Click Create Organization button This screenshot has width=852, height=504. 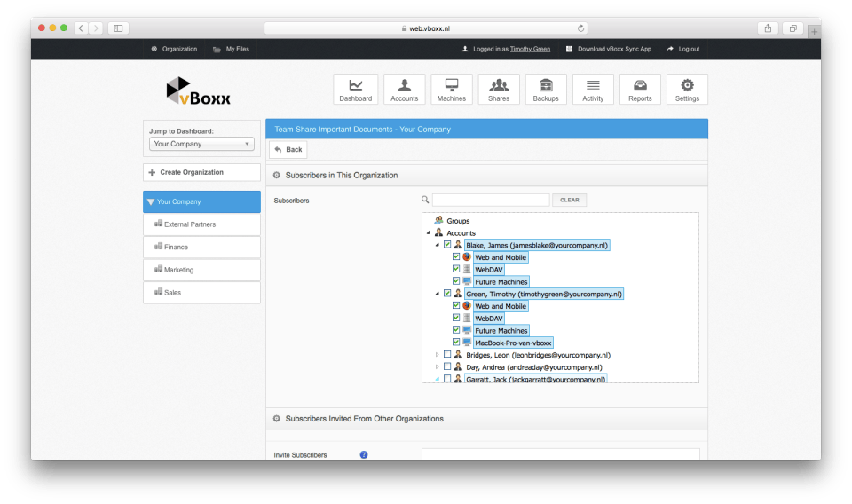(201, 172)
